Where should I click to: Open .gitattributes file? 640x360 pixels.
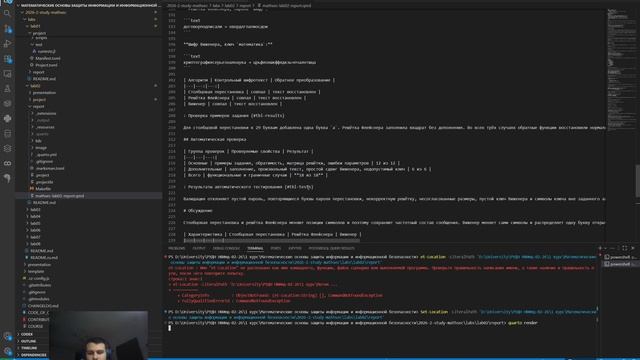click(40, 285)
